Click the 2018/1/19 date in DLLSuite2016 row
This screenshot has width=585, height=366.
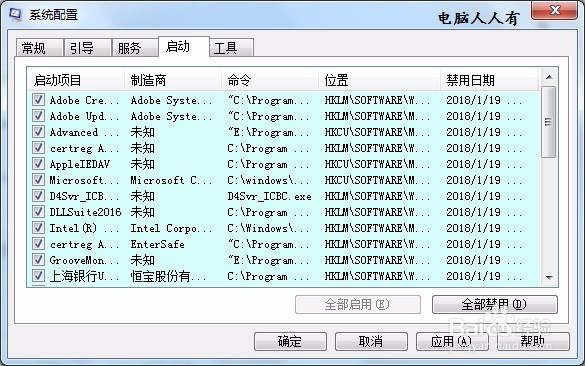[484, 212]
